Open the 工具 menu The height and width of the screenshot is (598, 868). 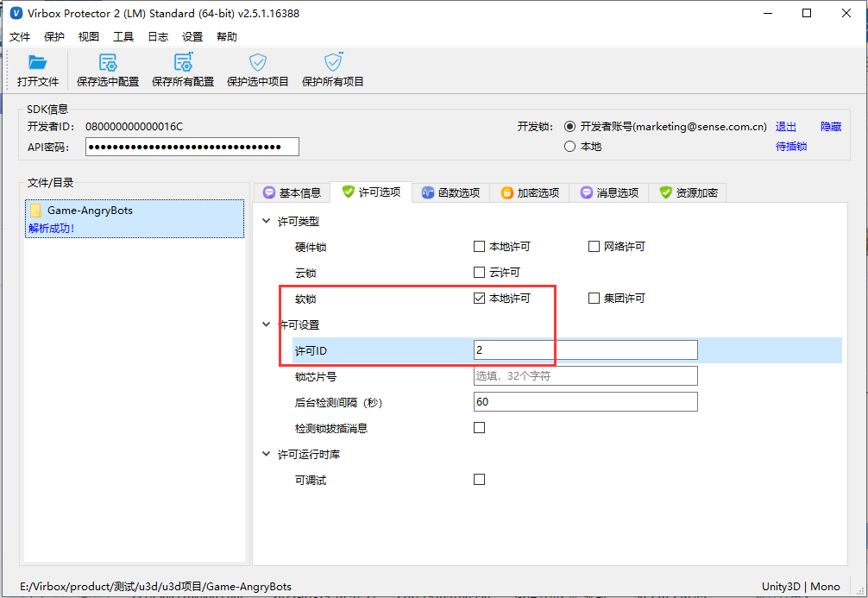pyautogui.click(x=123, y=37)
